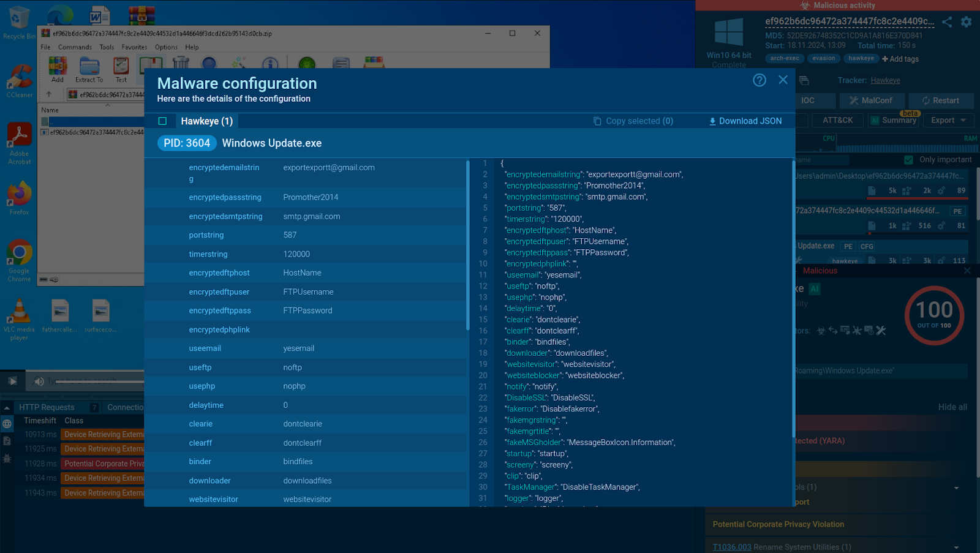Open Firefox desktop icon
980x553 pixels.
coord(19,198)
